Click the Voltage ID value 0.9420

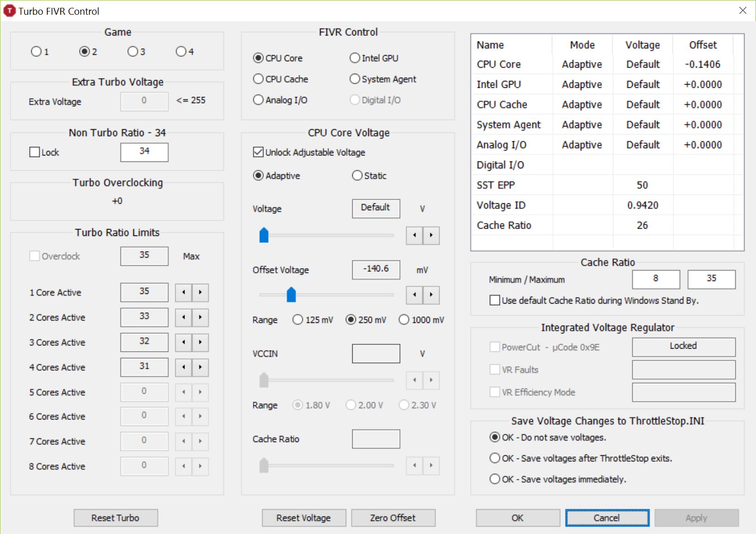click(643, 205)
